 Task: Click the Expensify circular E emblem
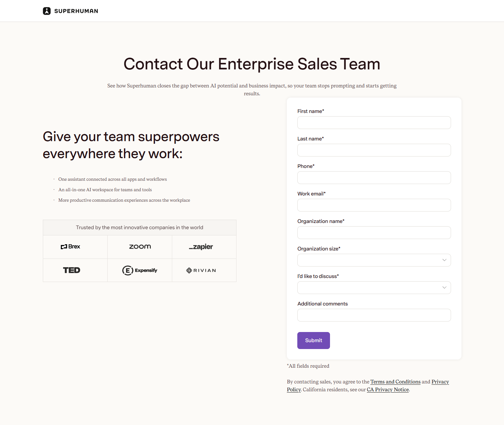[x=128, y=270]
